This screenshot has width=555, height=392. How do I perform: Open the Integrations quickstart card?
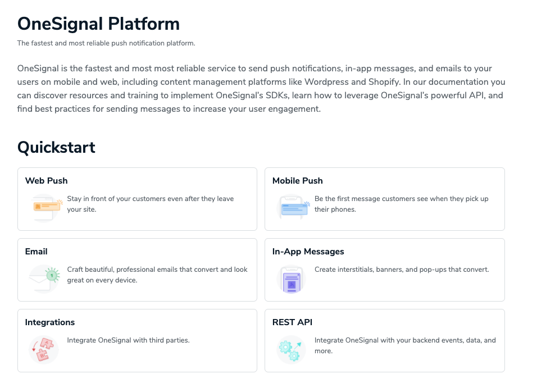coord(137,340)
